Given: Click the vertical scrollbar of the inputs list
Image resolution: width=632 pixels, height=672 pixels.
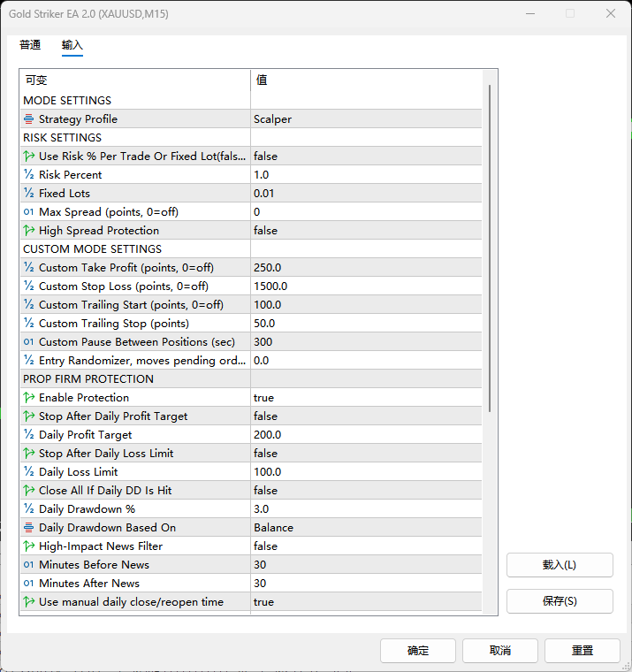Looking at the screenshot, I should pos(490,248).
